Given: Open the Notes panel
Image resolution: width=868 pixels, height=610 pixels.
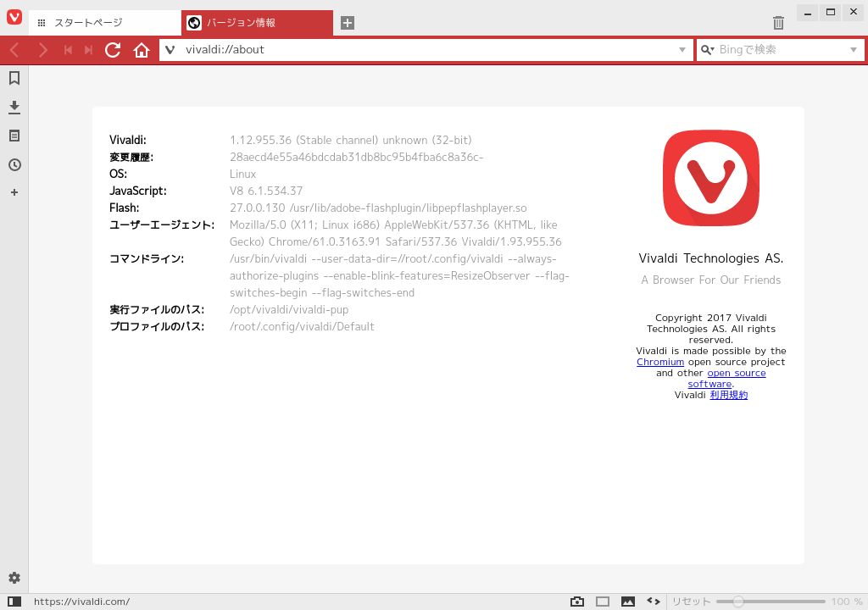Looking at the screenshot, I should [14, 136].
